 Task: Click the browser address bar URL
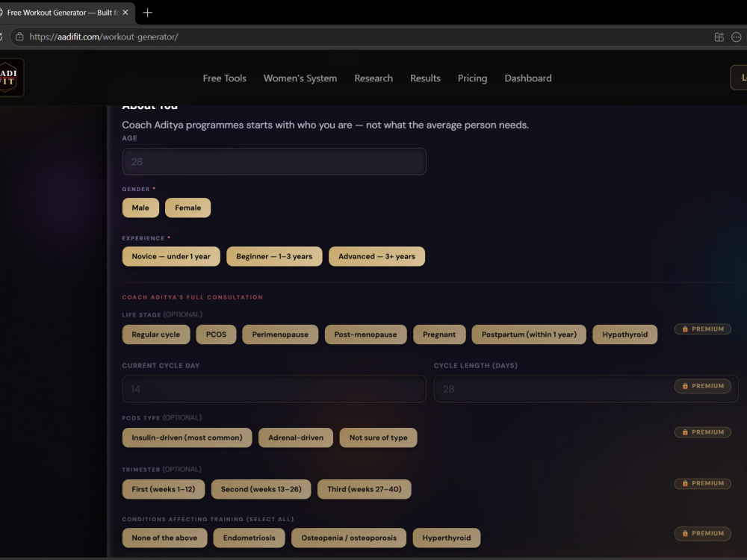[104, 37]
